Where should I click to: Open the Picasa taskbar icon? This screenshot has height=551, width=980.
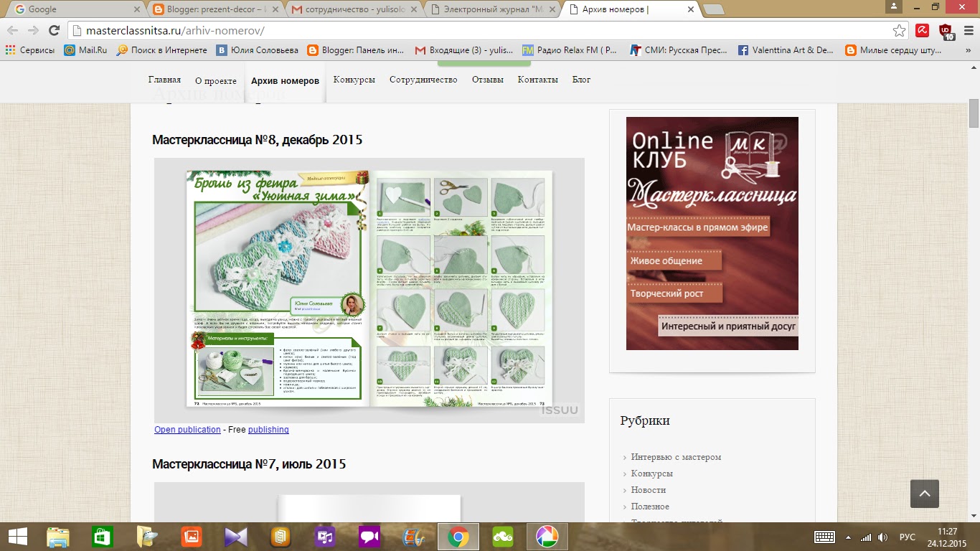[x=547, y=537]
